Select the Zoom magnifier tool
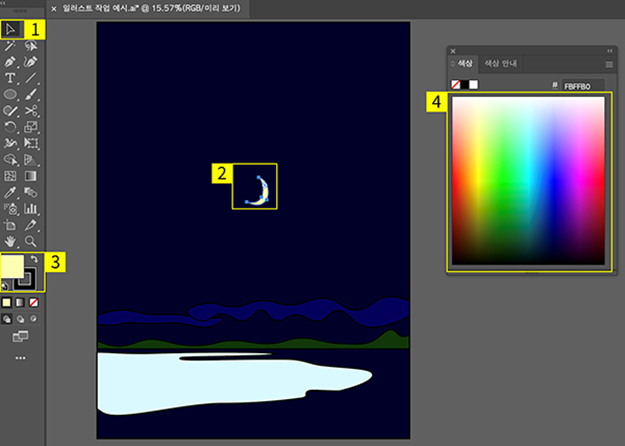The width and height of the screenshot is (625, 446). click(31, 242)
